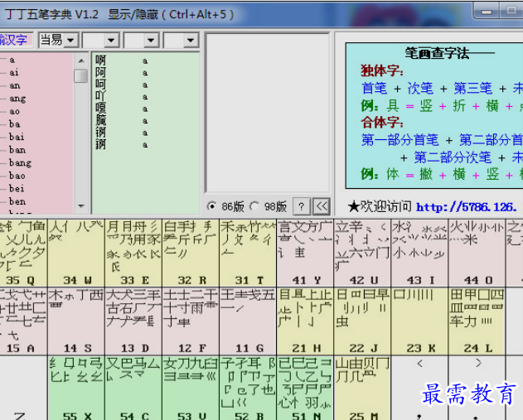Select pinyin 'ben' in the tree list
The image size is (523, 420).
17,201
